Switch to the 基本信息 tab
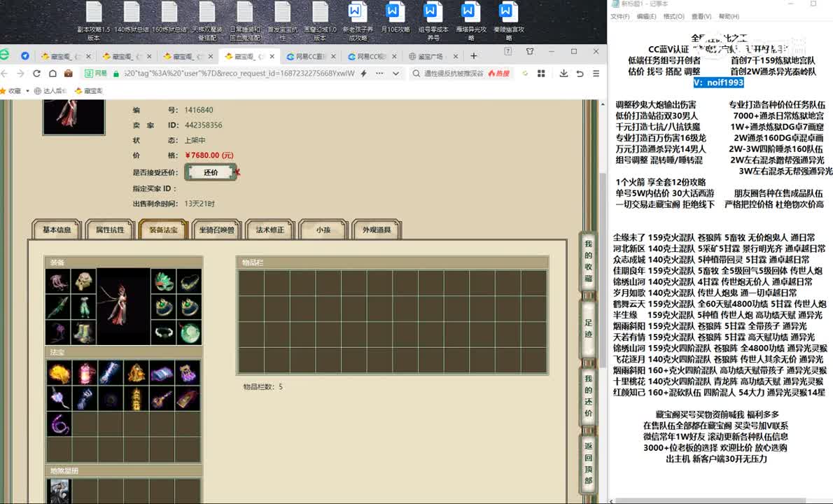The image size is (833, 504). pyautogui.click(x=57, y=230)
